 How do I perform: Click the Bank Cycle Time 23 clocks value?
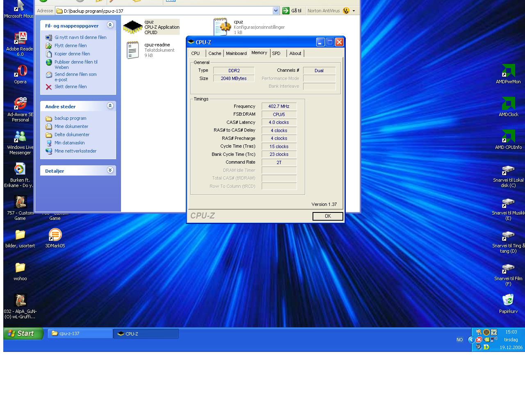[279, 154]
